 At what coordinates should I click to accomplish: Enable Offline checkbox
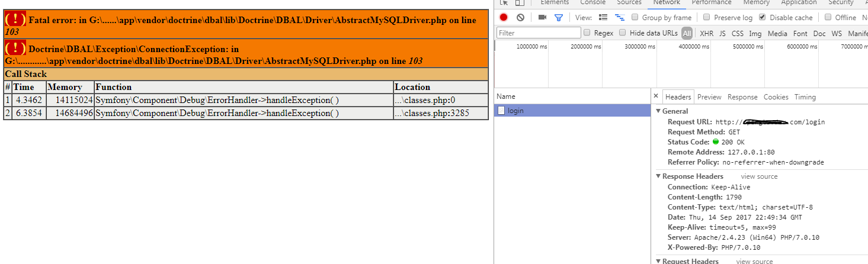pyautogui.click(x=828, y=18)
